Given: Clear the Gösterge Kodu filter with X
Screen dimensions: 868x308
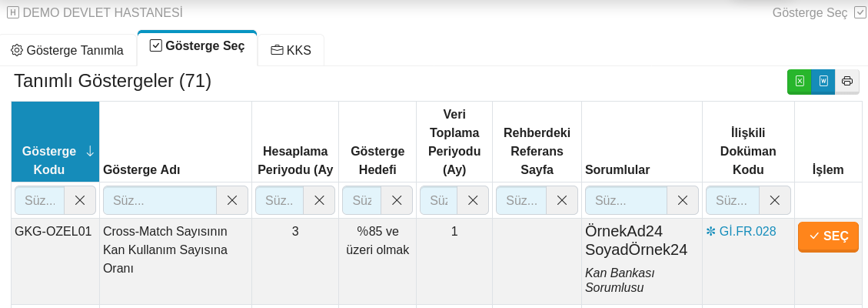Looking at the screenshot, I should pyautogui.click(x=80, y=200).
